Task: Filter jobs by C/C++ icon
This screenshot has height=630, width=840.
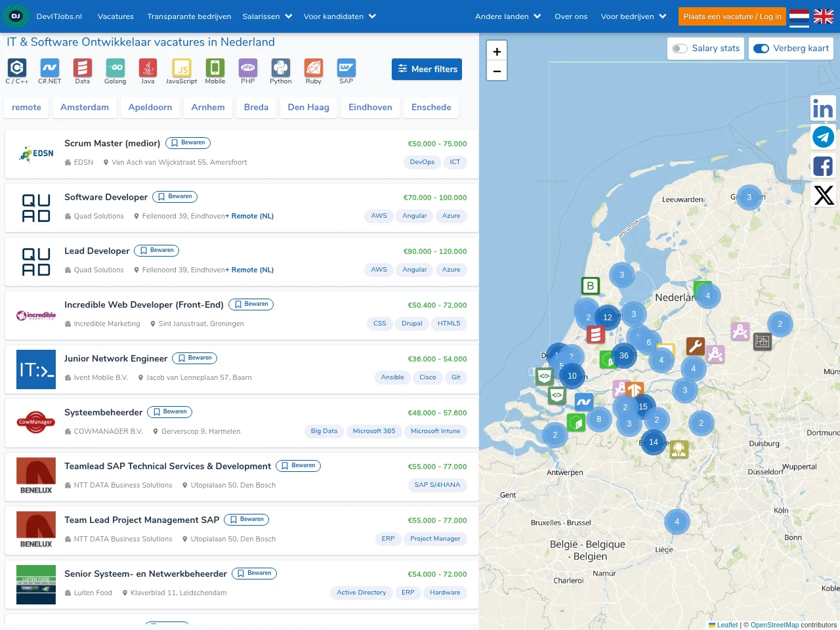Action: (x=16, y=68)
